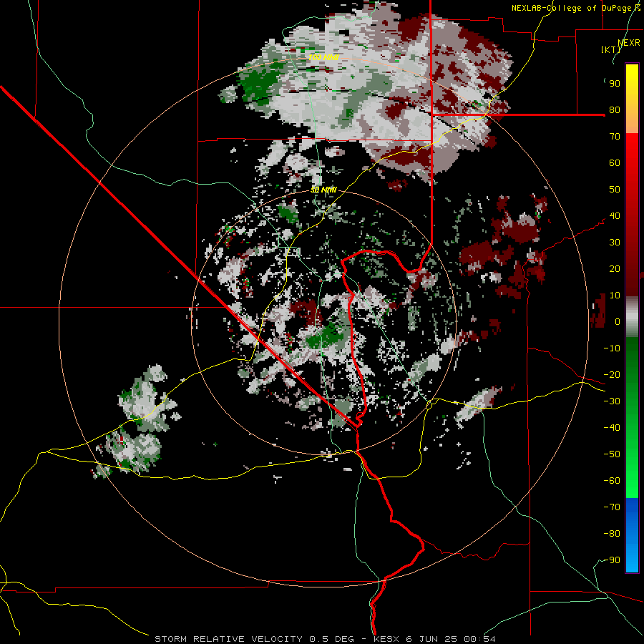The width and height of the screenshot is (644, 644).
Task: Click the 6 JUN 25 date stamp
Action: point(431,639)
